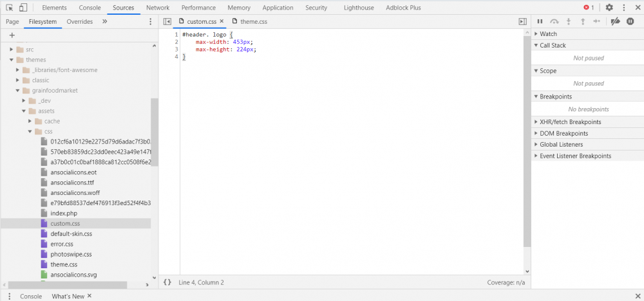Toggle the device toolbar icon
The image size is (644, 301).
coord(23,7)
